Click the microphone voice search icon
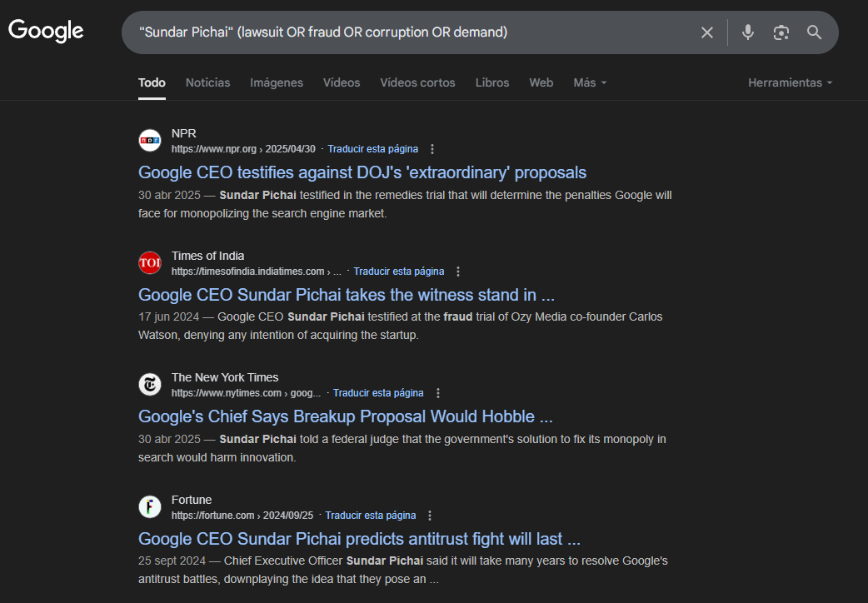Image resolution: width=868 pixels, height=603 pixels. [x=747, y=32]
